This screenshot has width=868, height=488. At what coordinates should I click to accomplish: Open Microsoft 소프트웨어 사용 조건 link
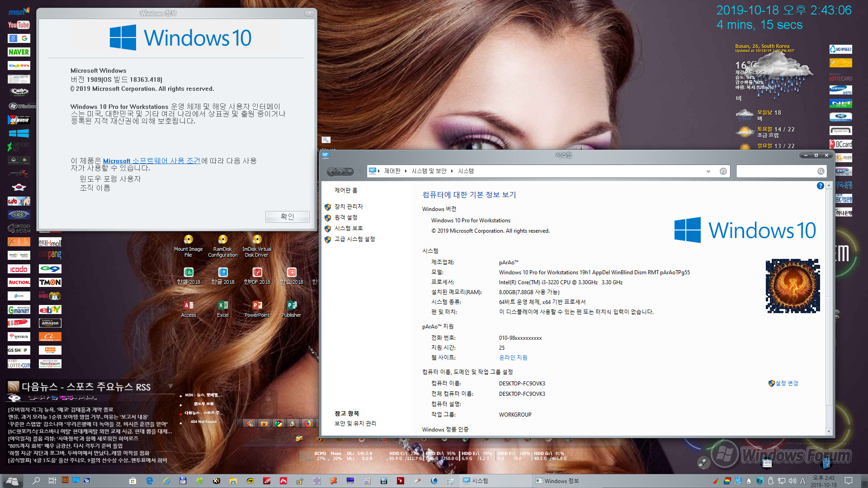point(151,161)
